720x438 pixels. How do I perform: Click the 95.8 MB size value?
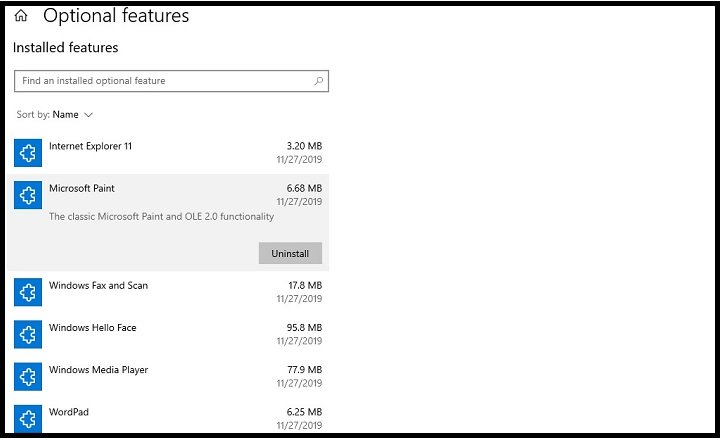[x=304, y=327]
